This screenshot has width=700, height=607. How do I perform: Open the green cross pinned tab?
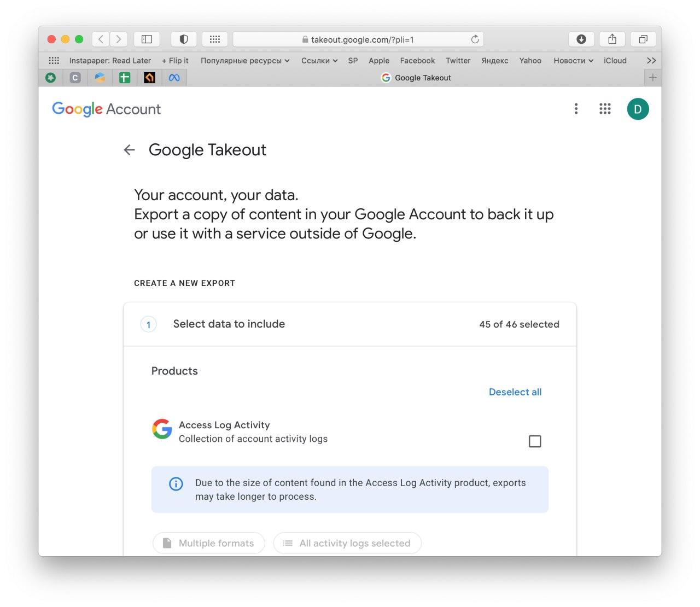click(125, 78)
